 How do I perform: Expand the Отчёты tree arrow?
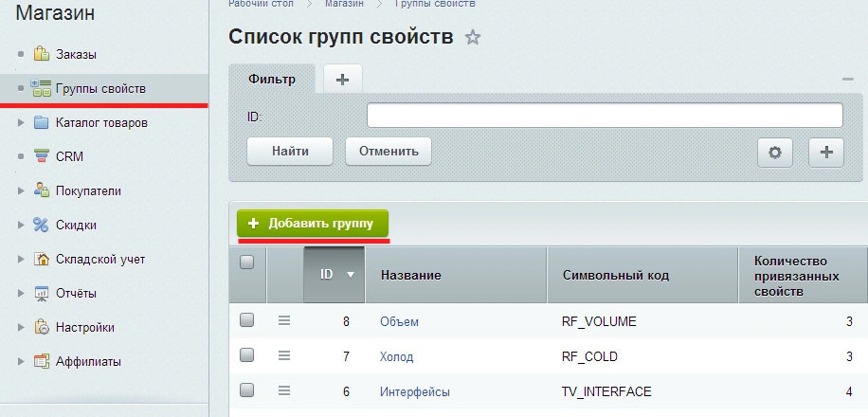[21, 293]
